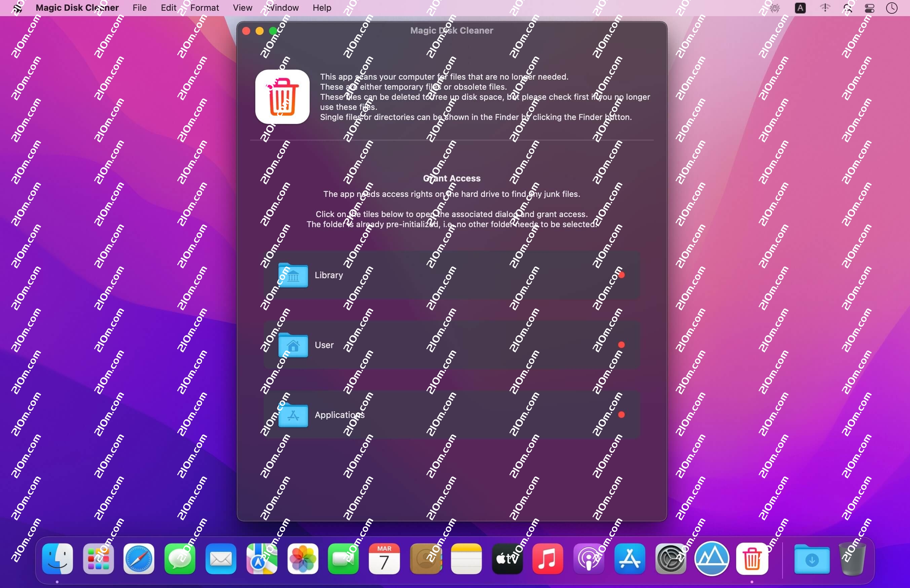The height and width of the screenshot is (588, 910).
Task: Click the Magic Disk Cleaner trash logo
Action: pos(282,97)
